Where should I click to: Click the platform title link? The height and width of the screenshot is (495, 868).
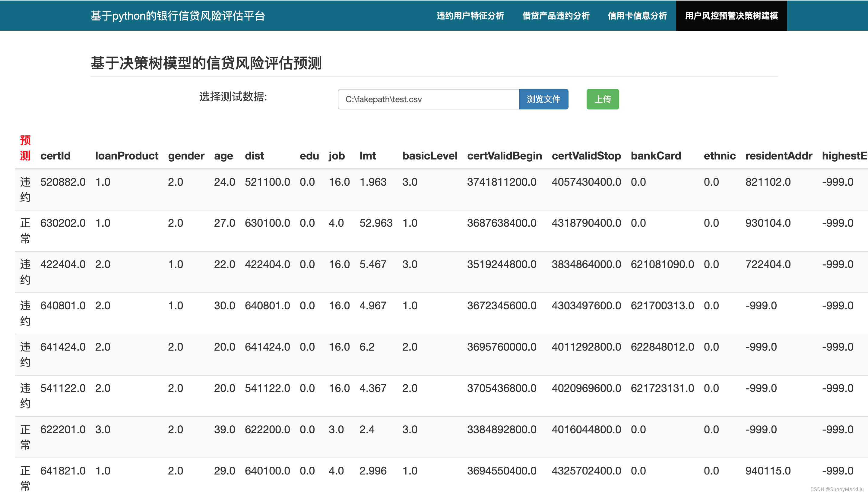178,16
